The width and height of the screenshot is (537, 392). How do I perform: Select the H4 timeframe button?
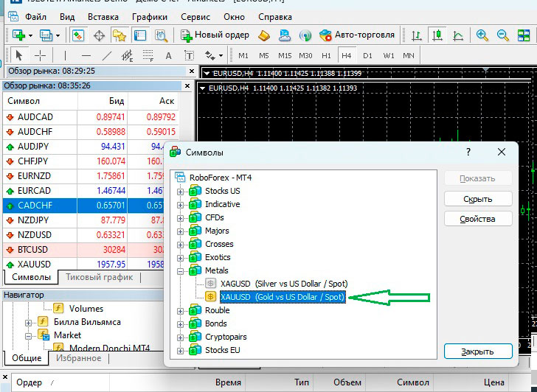(346, 55)
